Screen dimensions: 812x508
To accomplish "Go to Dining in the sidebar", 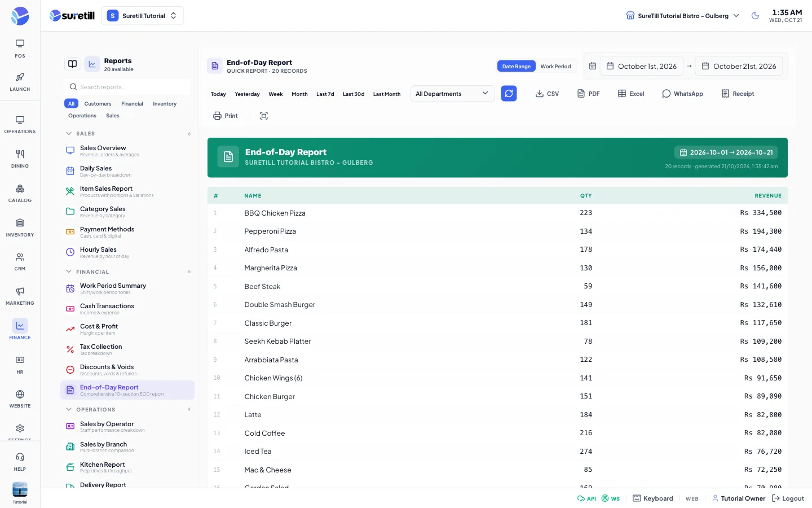I will click(x=20, y=159).
